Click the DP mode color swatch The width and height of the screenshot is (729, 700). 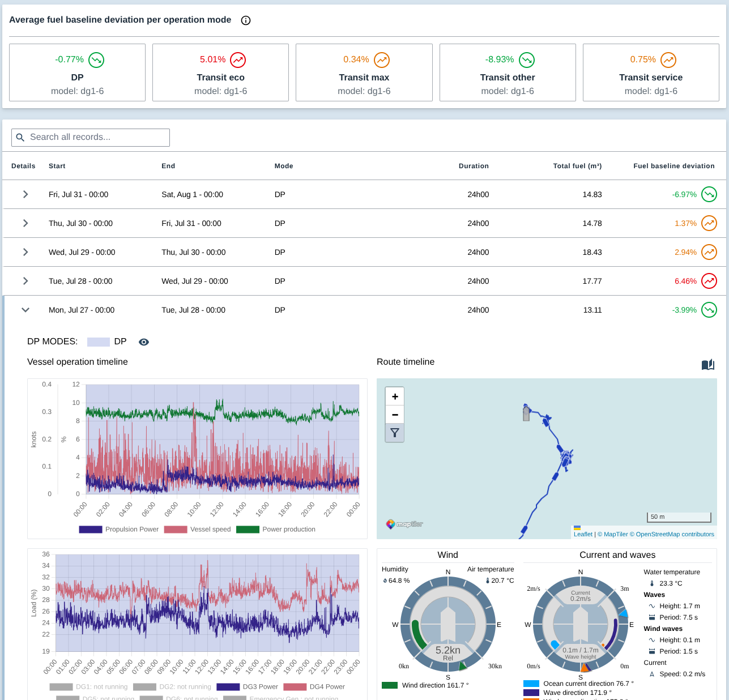point(98,342)
